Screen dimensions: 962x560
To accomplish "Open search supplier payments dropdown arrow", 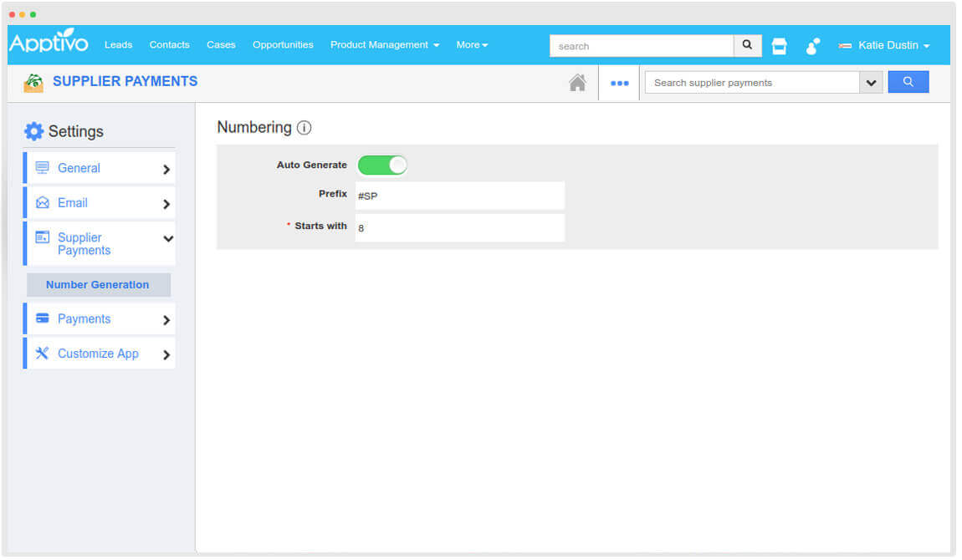I will pos(871,83).
